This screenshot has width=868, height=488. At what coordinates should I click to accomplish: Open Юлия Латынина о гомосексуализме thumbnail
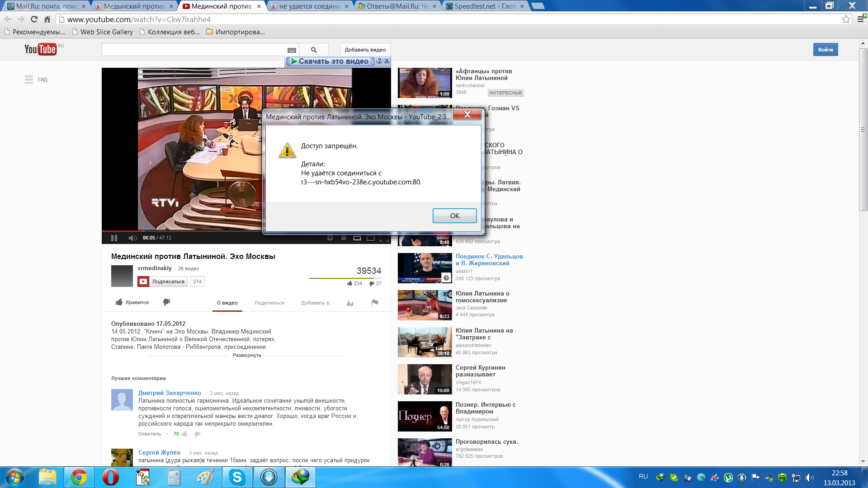pos(425,305)
